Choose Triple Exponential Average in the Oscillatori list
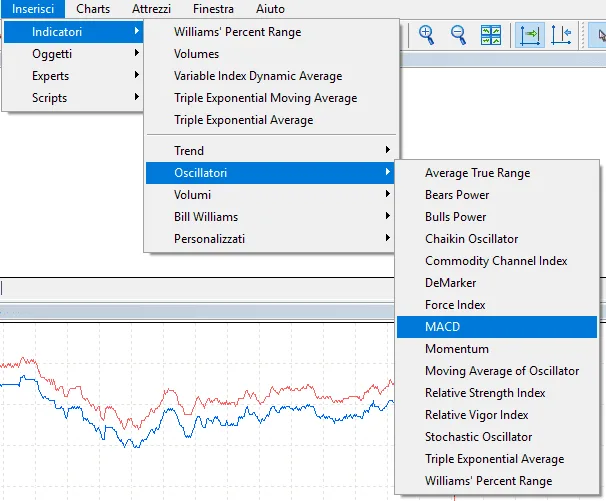This screenshot has height=501, width=606. tap(497, 459)
